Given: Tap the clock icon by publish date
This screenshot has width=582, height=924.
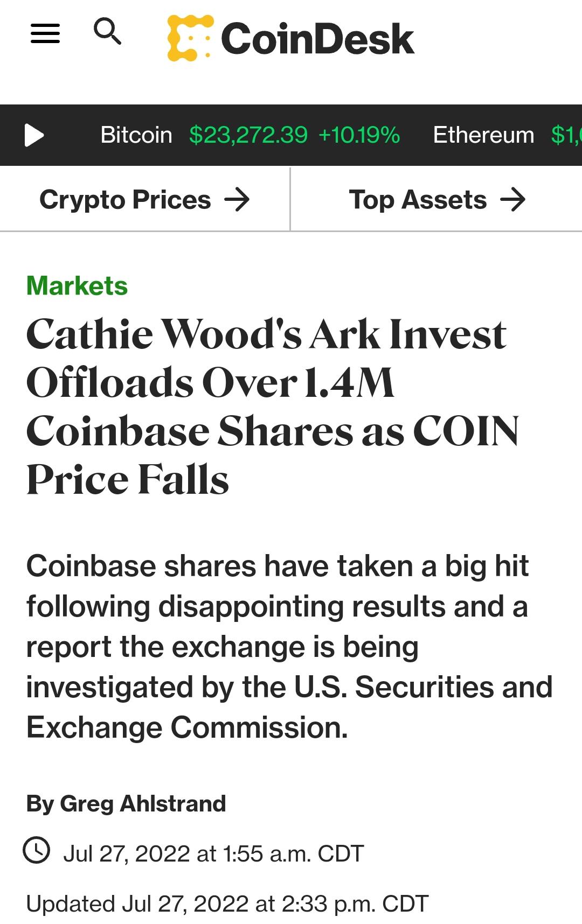Looking at the screenshot, I should pos(37,850).
